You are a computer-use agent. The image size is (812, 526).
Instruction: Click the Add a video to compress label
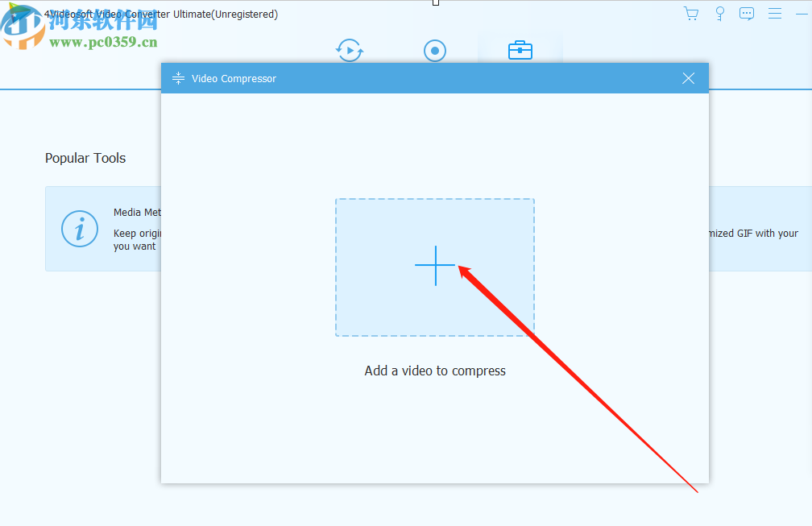[435, 371]
